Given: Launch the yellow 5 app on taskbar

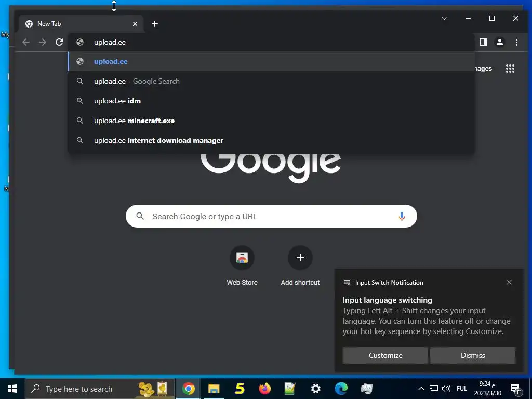Looking at the screenshot, I should coord(240,389).
